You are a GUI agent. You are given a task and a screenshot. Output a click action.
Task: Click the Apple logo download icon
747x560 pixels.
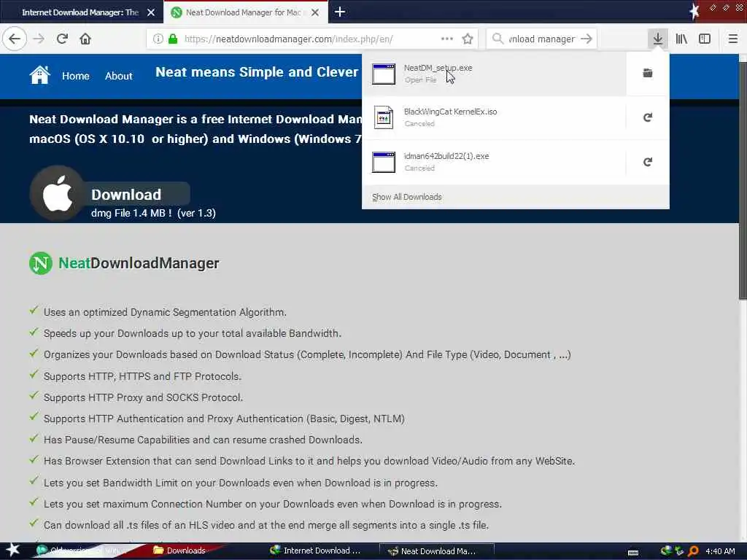(57, 193)
